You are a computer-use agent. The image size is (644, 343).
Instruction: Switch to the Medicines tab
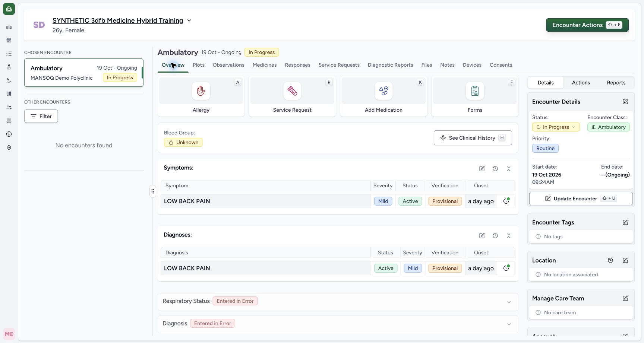pyautogui.click(x=265, y=65)
